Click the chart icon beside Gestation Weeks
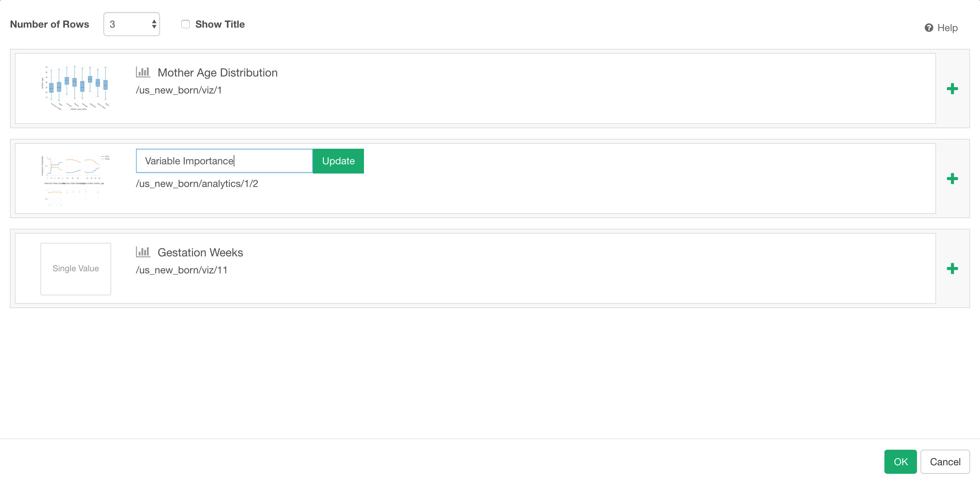The height and width of the screenshot is (483, 980). click(x=143, y=251)
